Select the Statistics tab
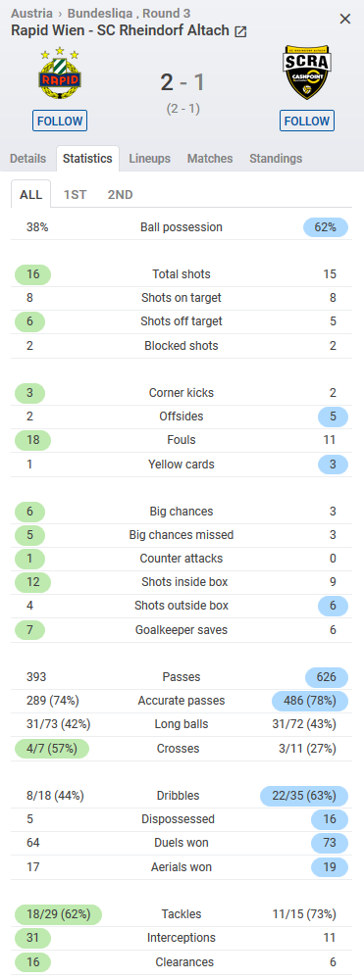Screen dimensions: 364x980 (x=87, y=158)
